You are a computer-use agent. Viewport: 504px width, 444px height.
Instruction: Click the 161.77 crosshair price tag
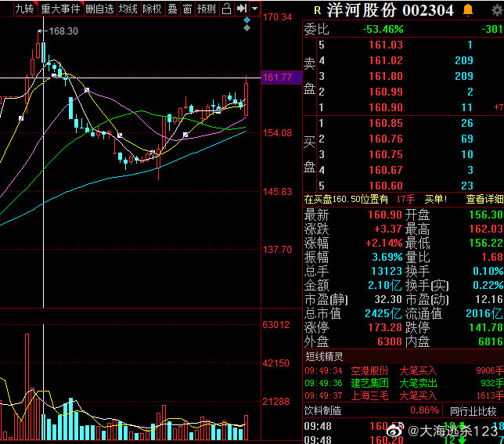point(281,78)
